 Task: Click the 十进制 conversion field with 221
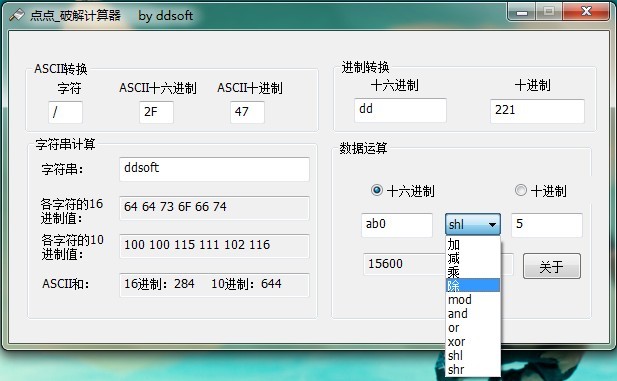coord(537,111)
